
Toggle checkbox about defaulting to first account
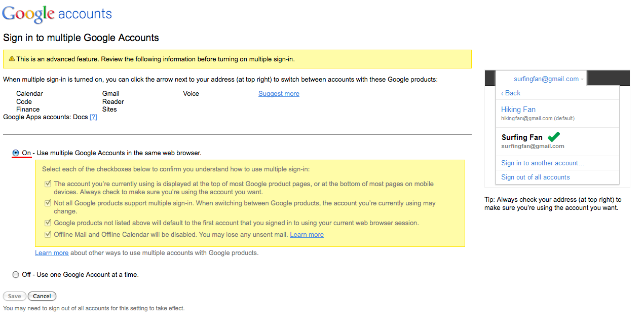(x=48, y=223)
